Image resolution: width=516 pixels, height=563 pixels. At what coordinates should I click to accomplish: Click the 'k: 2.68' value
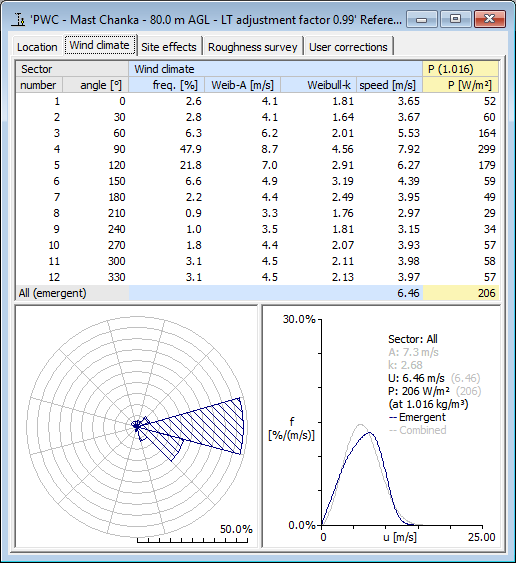[x=405, y=365]
